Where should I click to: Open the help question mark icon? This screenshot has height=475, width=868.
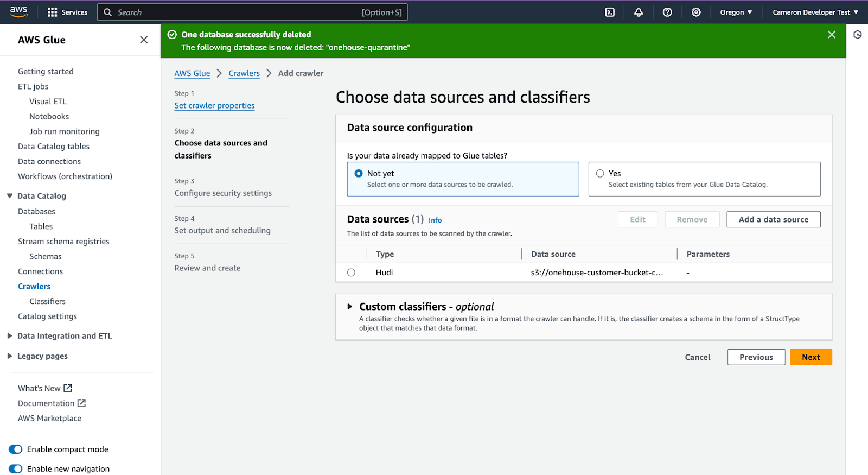click(667, 12)
